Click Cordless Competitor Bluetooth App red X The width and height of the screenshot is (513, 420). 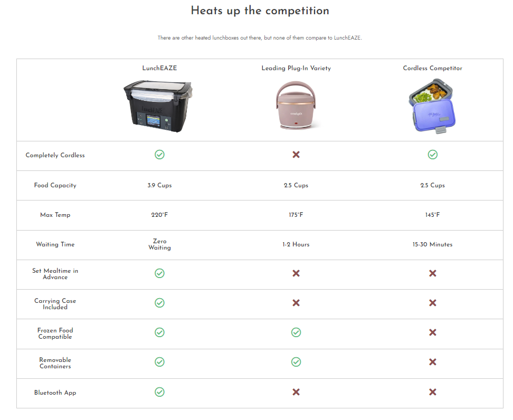click(433, 392)
